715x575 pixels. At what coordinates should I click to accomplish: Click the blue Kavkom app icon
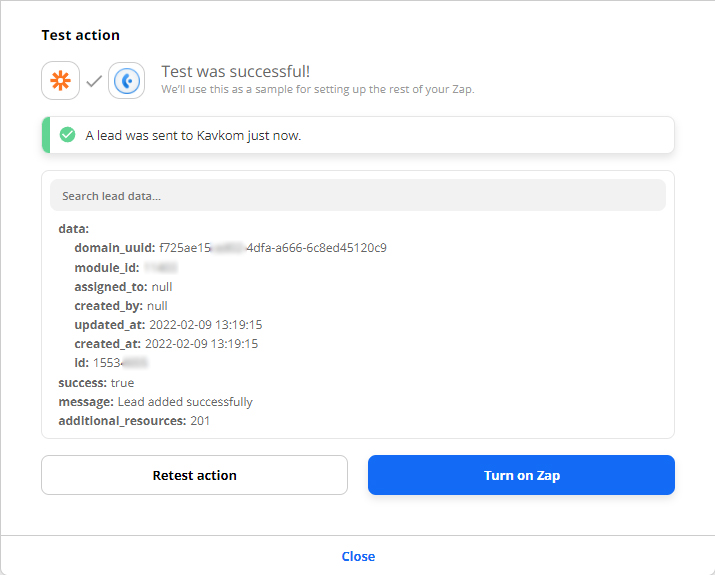[x=127, y=81]
